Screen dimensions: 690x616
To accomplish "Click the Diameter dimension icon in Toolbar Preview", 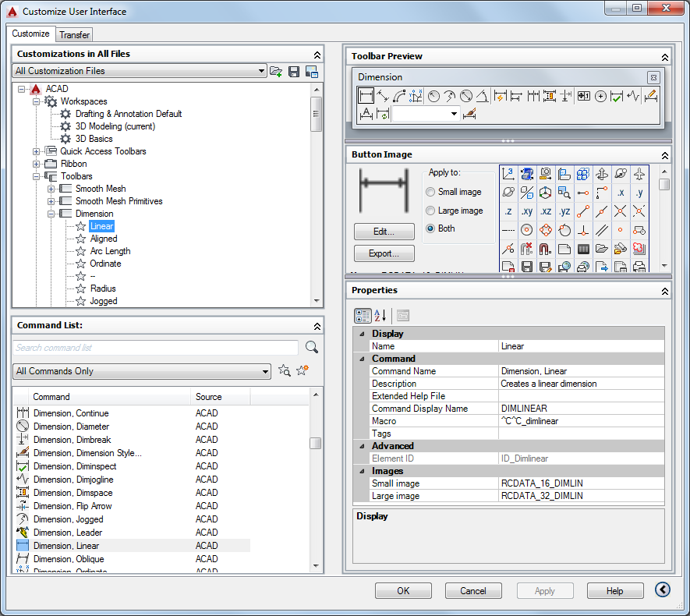I will coord(465,95).
